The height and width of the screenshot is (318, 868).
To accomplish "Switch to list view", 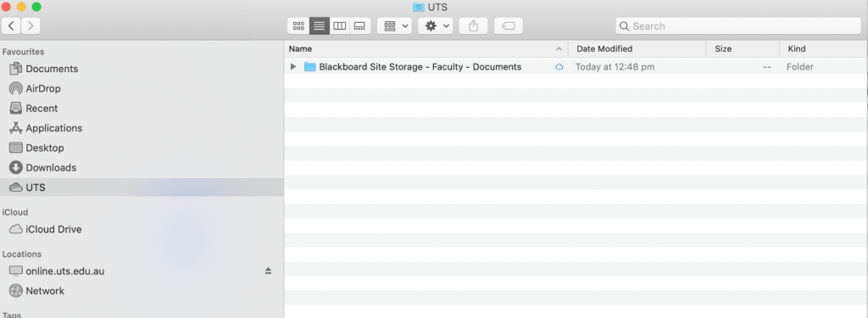I will coord(320,26).
